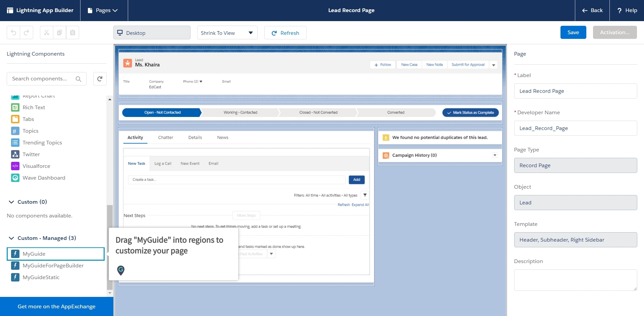Switch to the Activity tab

click(x=135, y=138)
